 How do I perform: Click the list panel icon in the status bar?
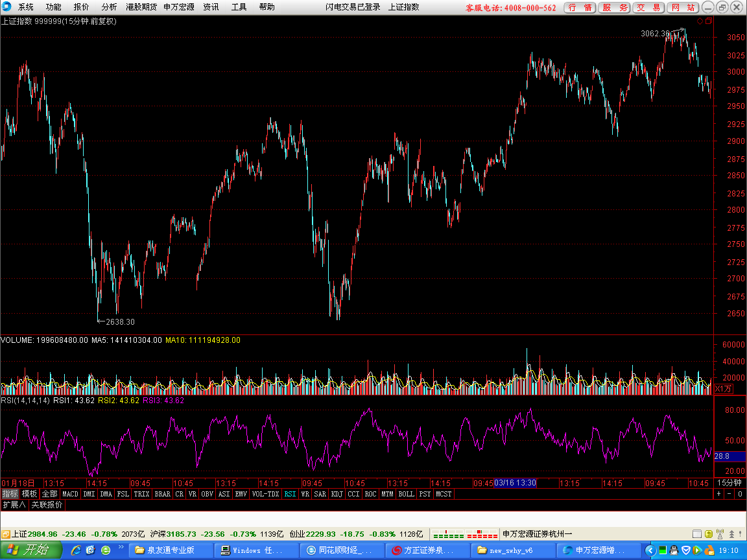point(696,534)
